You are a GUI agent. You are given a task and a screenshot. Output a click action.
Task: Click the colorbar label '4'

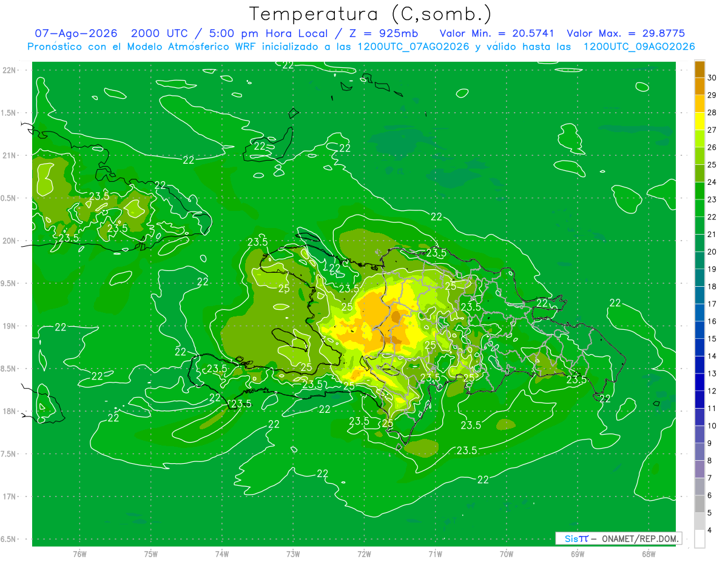710,530
